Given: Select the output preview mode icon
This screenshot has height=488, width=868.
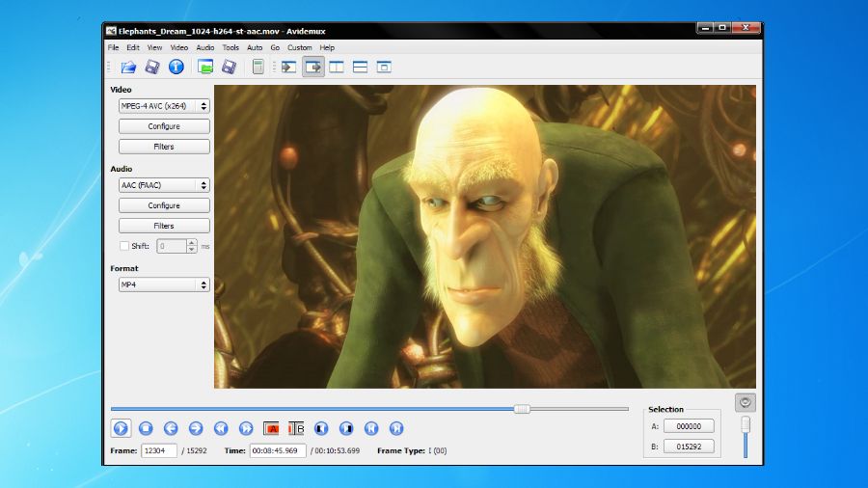Looking at the screenshot, I should click(x=313, y=68).
